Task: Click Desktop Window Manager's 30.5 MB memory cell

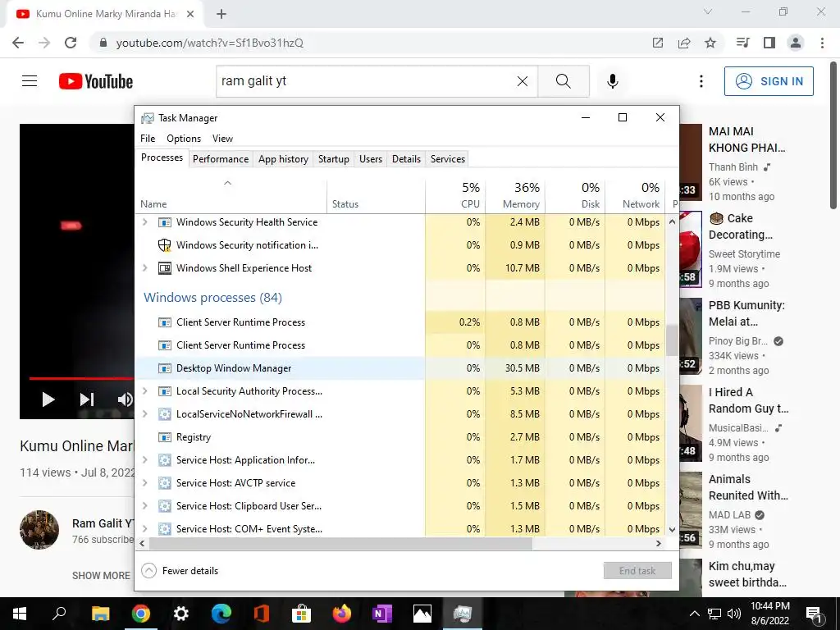Action: (x=515, y=368)
